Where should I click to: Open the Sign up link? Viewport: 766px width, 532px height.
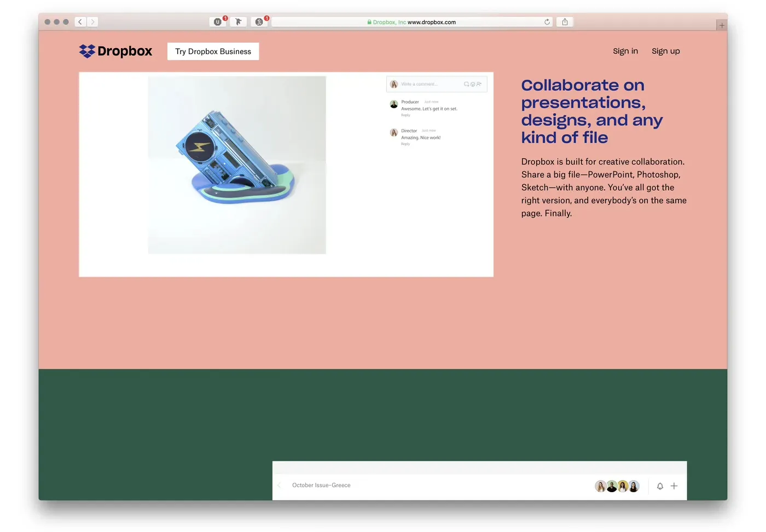click(x=665, y=51)
